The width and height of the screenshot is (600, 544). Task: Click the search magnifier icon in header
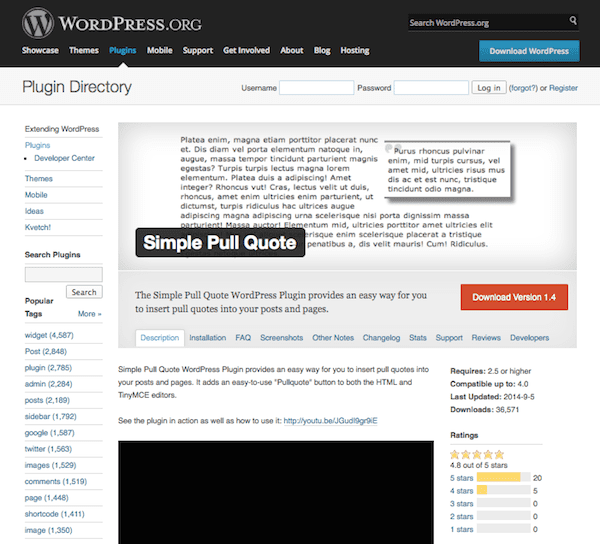coord(572,20)
